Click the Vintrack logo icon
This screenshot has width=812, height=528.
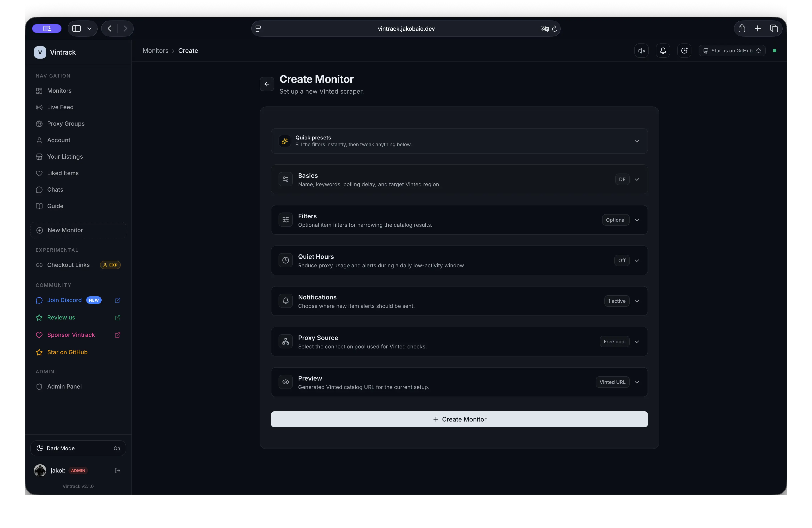point(40,52)
